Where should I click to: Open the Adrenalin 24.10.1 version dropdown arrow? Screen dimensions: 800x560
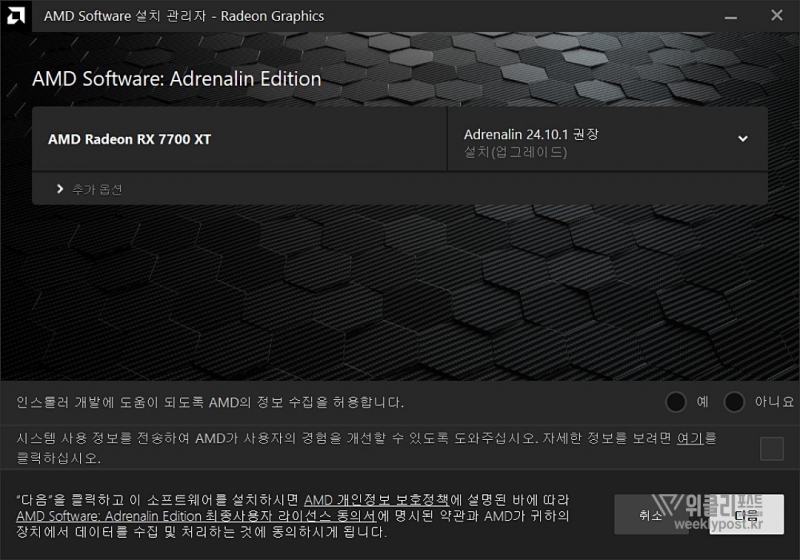point(743,138)
